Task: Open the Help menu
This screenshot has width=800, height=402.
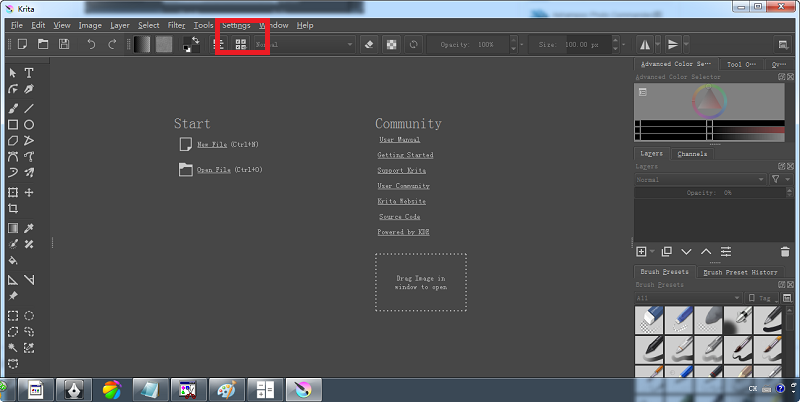Action: [x=305, y=25]
